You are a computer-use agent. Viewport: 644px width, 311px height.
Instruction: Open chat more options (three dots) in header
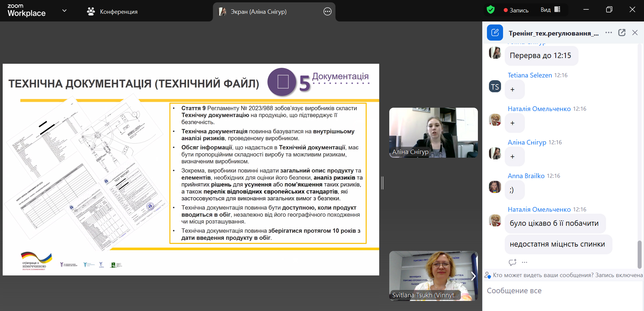pos(608,33)
